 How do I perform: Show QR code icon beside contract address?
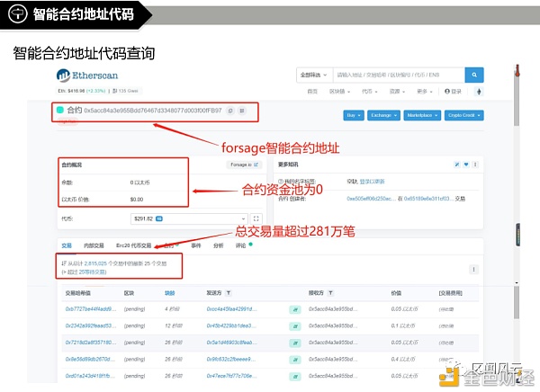(x=242, y=111)
